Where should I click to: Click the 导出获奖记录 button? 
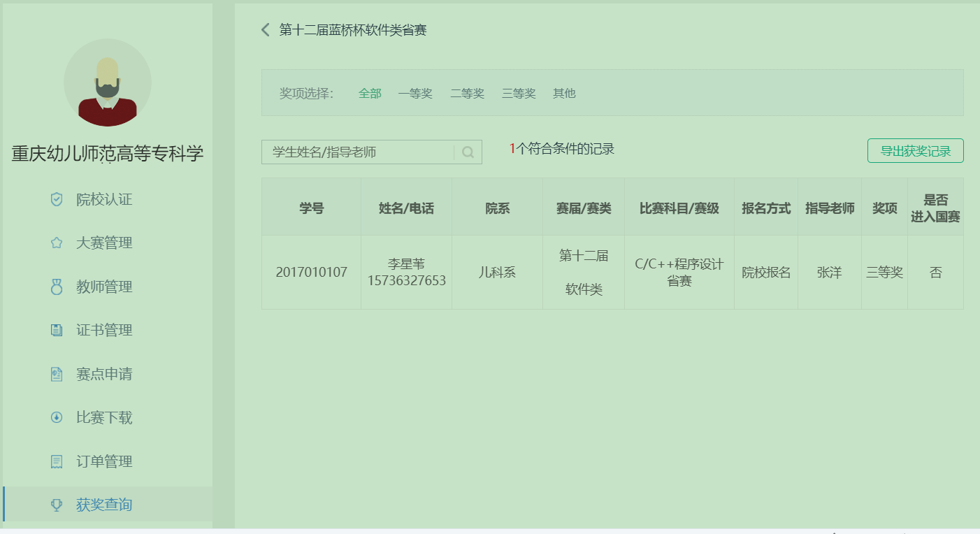point(916,151)
